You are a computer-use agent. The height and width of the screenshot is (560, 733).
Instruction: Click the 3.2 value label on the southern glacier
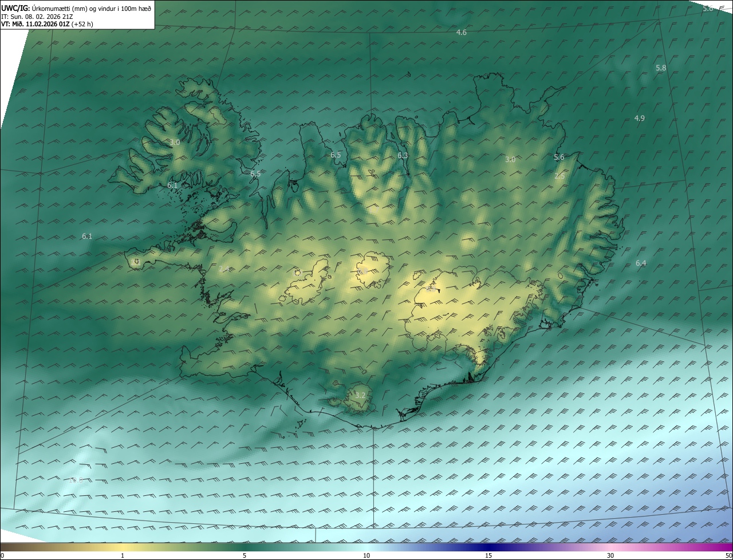click(360, 396)
